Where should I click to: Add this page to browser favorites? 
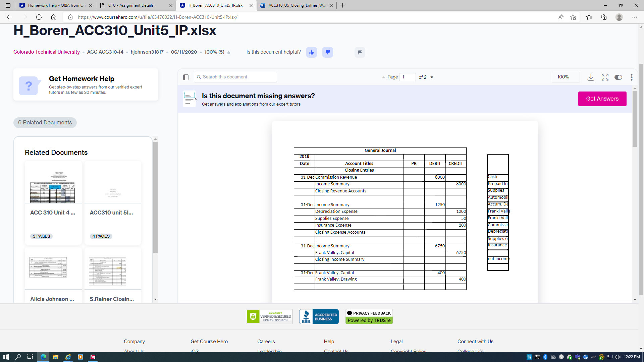click(573, 17)
